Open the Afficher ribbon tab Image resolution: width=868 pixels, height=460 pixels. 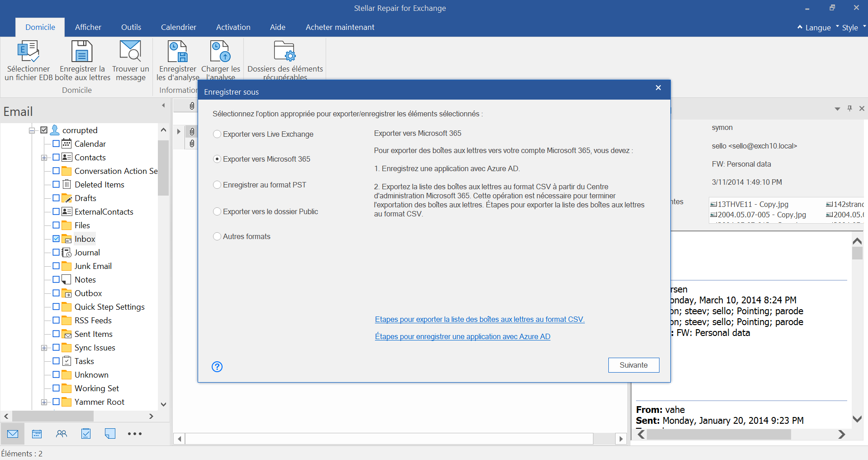click(x=88, y=27)
